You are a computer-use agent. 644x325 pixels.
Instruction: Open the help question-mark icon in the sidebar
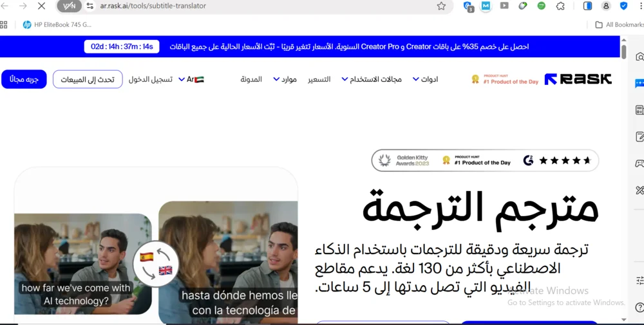pyautogui.click(x=639, y=307)
